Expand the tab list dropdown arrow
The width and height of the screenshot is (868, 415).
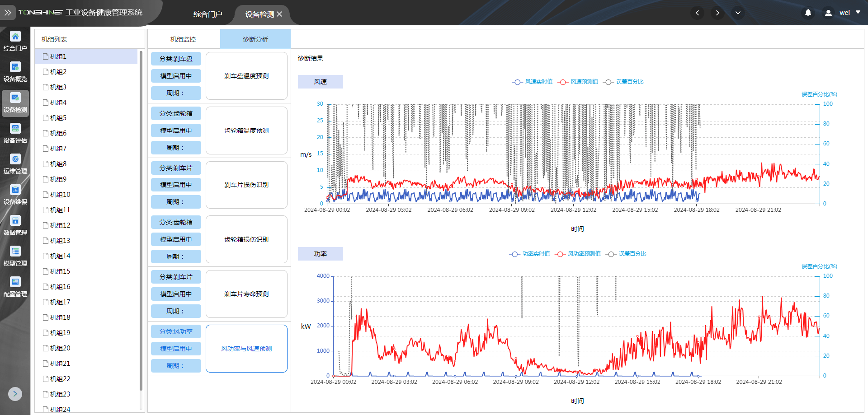click(738, 13)
